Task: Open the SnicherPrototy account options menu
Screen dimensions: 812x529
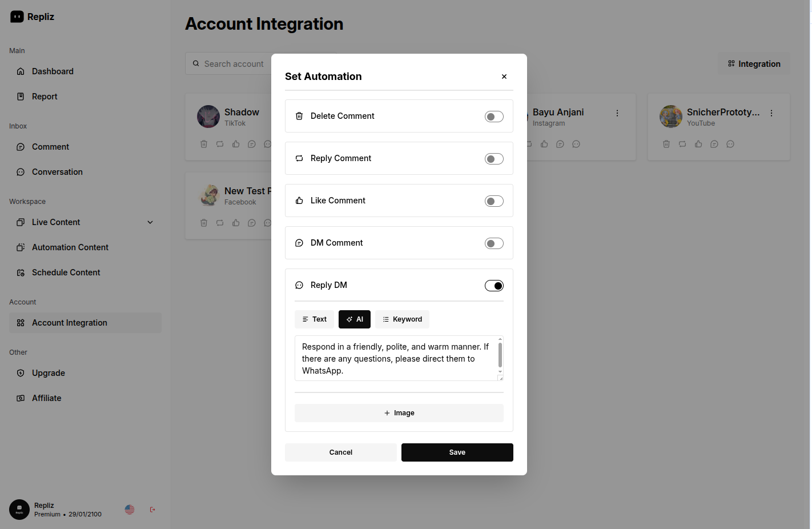Action: click(771, 113)
